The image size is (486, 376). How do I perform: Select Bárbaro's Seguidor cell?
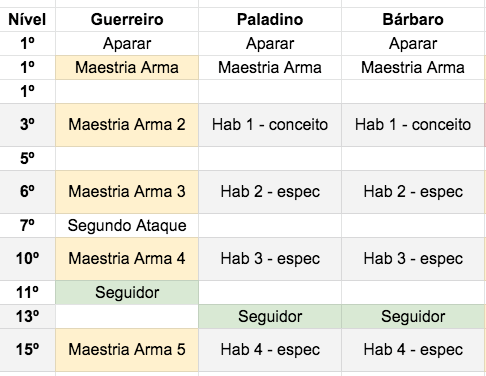pos(413,317)
